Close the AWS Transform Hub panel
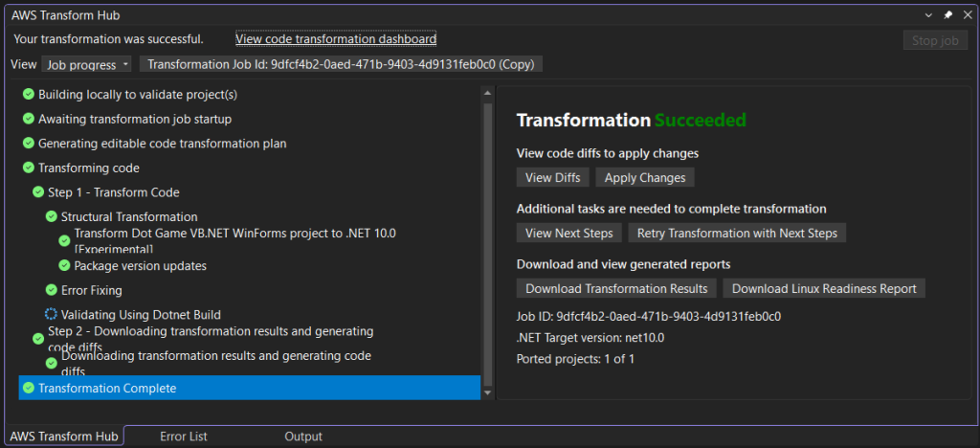Screen dimensions: 980x448 point(968,15)
